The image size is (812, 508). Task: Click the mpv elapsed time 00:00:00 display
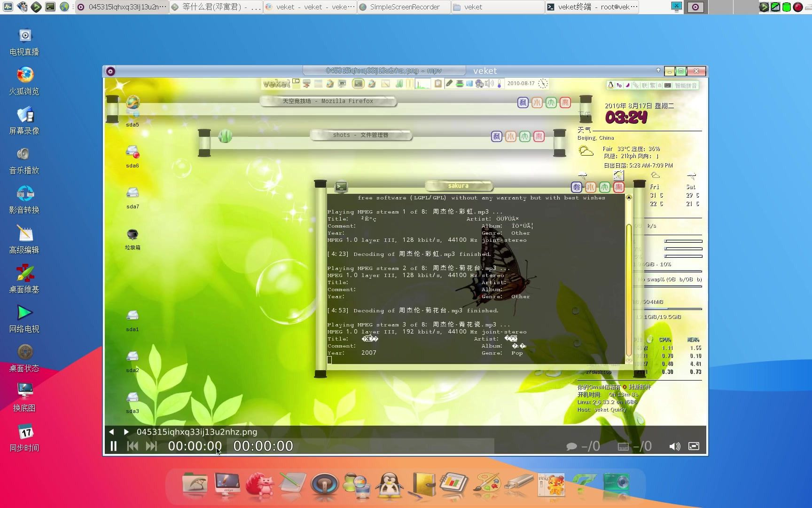pyautogui.click(x=195, y=446)
